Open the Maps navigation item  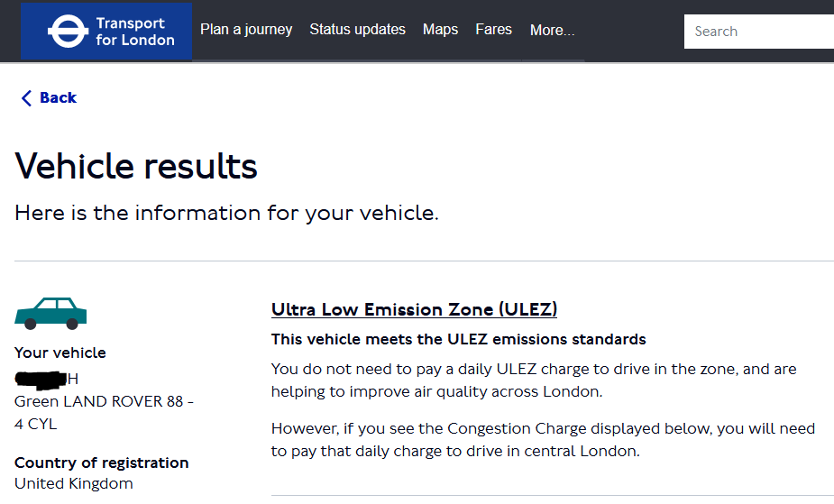pos(440,30)
